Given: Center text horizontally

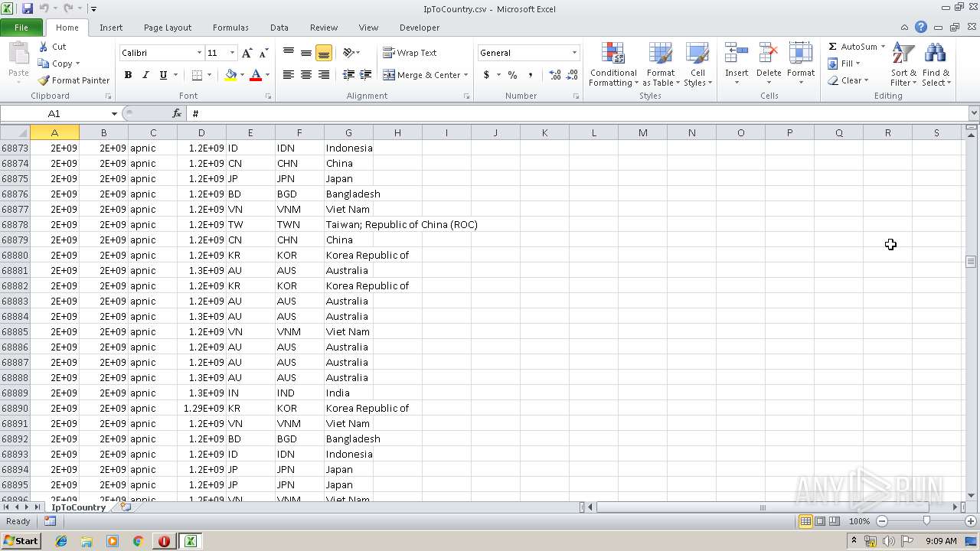Looking at the screenshot, I should click(x=306, y=75).
